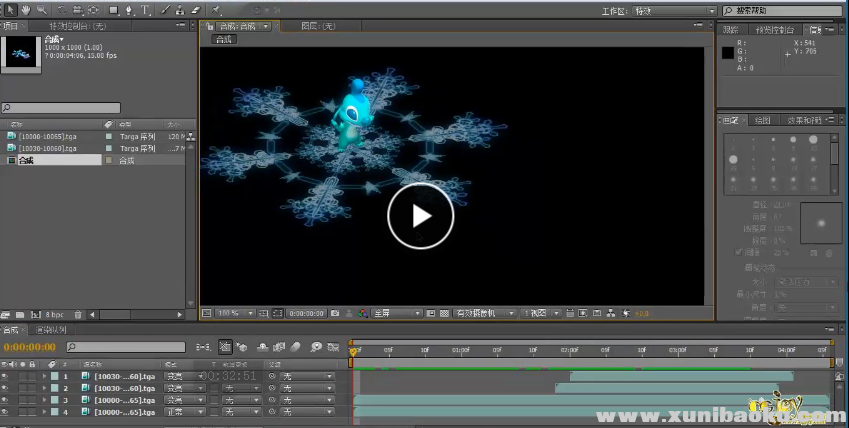This screenshot has height=428, width=849.
Task: Select the Hand tool in the toolbar
Action: click(26, 10)
